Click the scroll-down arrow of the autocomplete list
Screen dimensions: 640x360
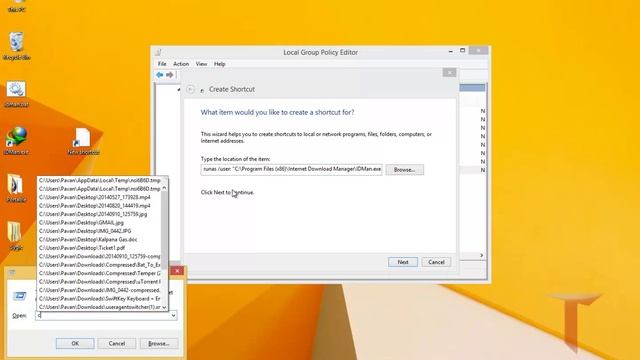pos(164,307)
